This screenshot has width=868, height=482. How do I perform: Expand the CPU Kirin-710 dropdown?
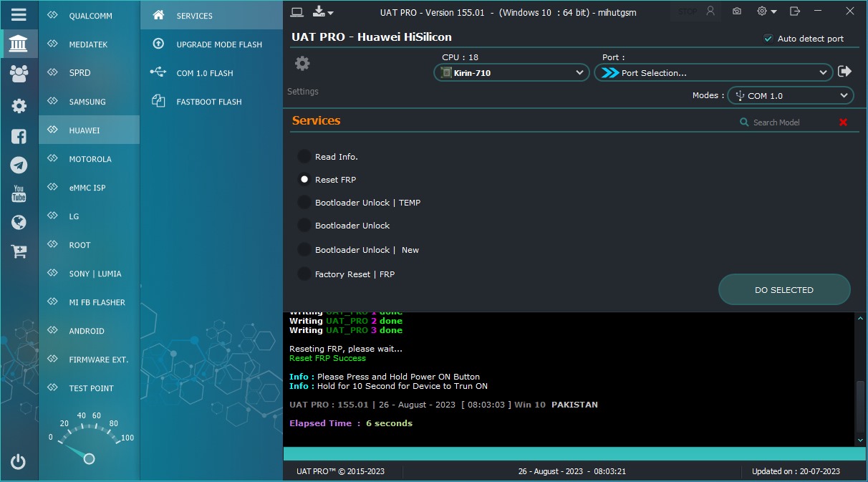tap(511, 72)
